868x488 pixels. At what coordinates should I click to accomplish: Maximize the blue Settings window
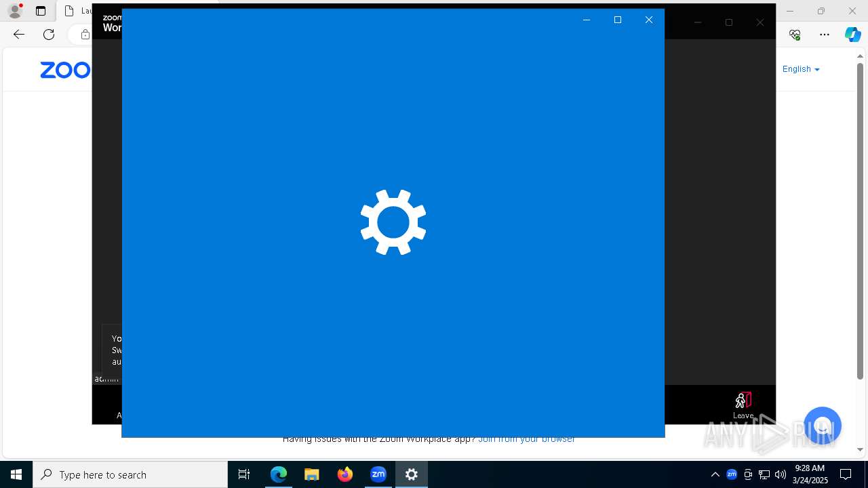(x=618, y=20)
